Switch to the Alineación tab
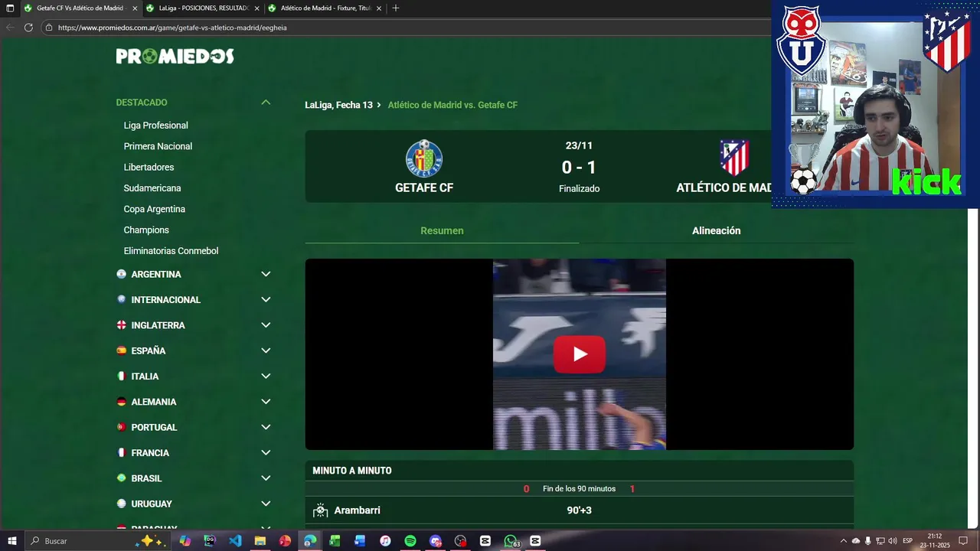980x551 pixels. point(717,230)
